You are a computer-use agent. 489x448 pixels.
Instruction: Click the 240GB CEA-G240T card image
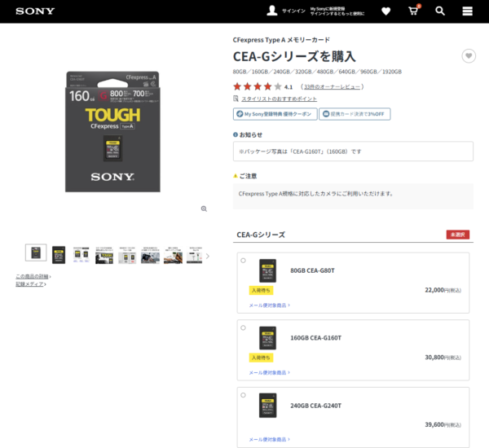(x=267, y=406)
